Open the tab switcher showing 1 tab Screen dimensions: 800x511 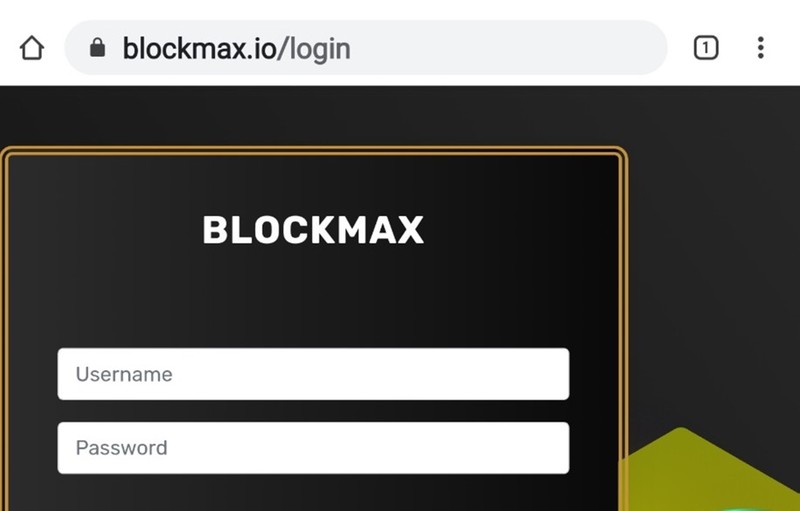(706, 48)
